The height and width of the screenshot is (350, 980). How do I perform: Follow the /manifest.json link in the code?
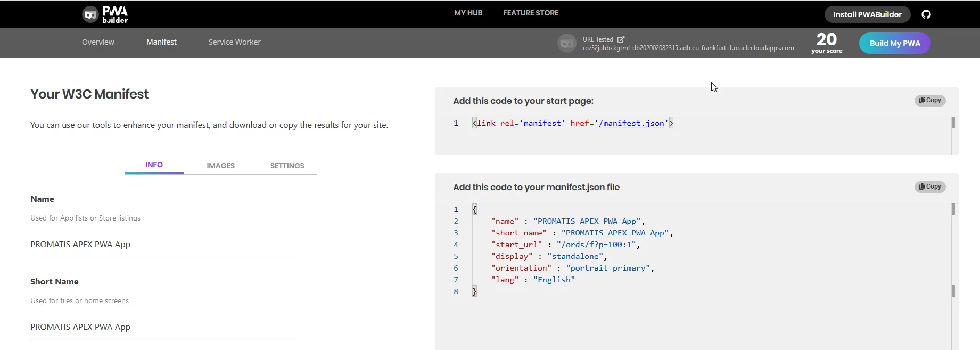pos(631,123)
